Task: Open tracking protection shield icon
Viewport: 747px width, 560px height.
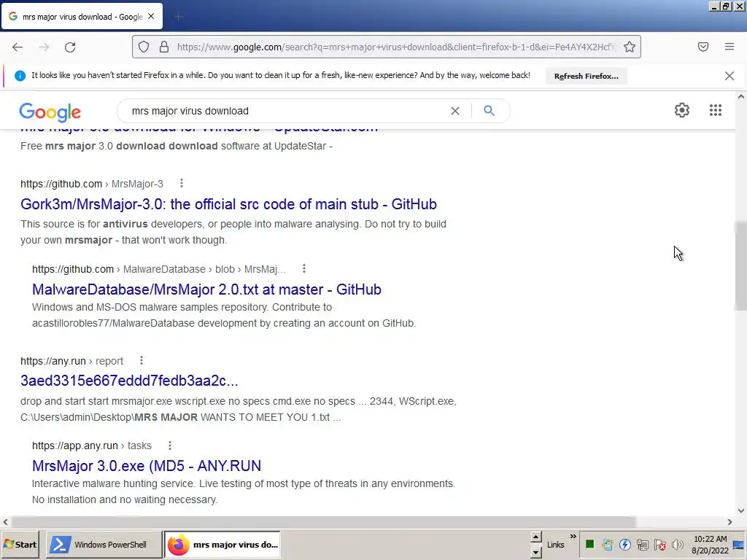Action: 144,47
